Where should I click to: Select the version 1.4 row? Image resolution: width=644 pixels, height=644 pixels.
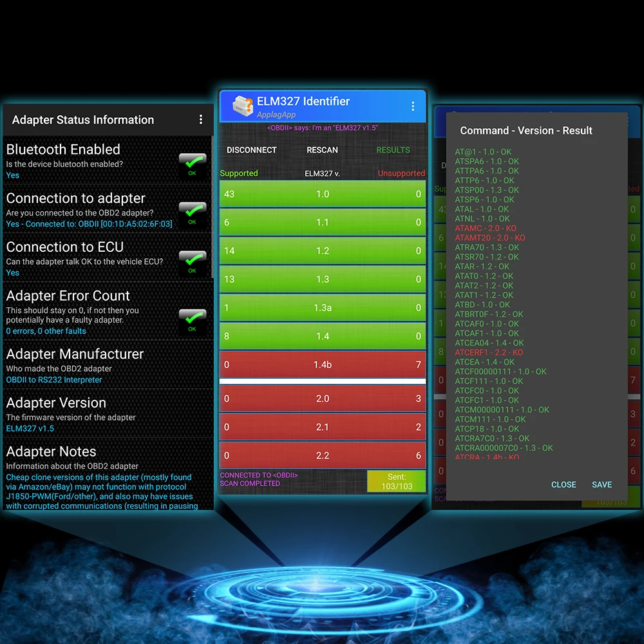(x=323, y=336)
